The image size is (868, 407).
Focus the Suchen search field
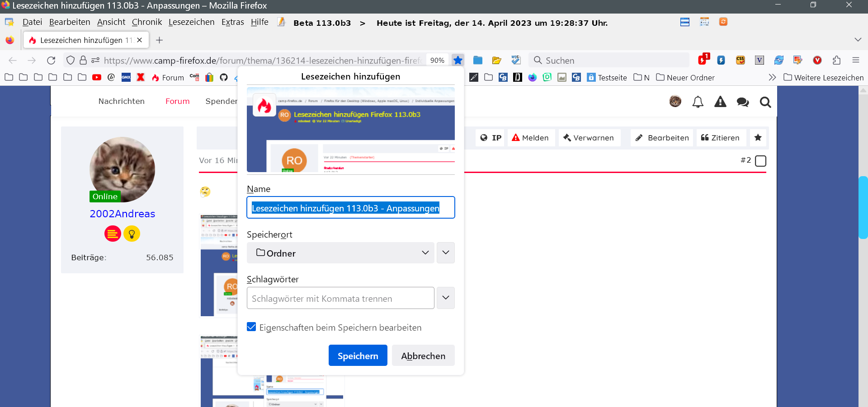609,60
